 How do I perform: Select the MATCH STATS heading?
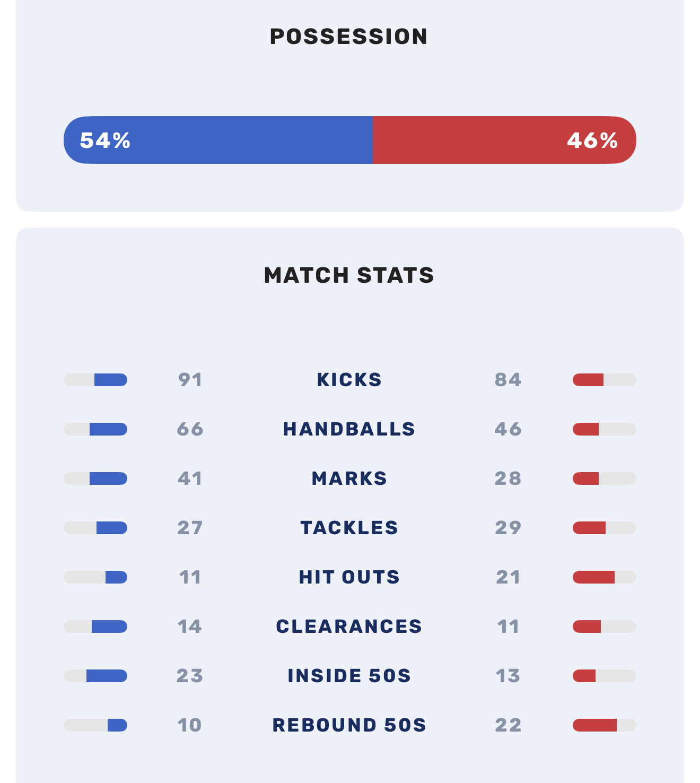(349, 275)
